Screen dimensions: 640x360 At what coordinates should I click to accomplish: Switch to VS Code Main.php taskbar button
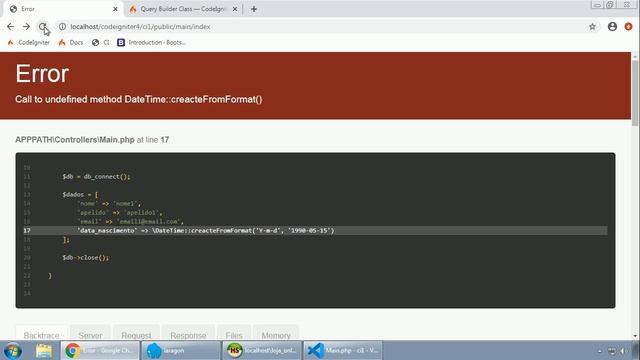pyautogui.click(x=343, y=351)
